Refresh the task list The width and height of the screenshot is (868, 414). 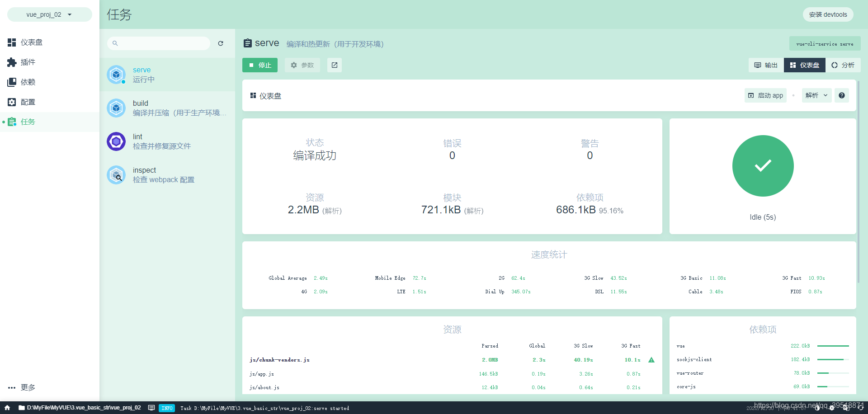(221, 43)
